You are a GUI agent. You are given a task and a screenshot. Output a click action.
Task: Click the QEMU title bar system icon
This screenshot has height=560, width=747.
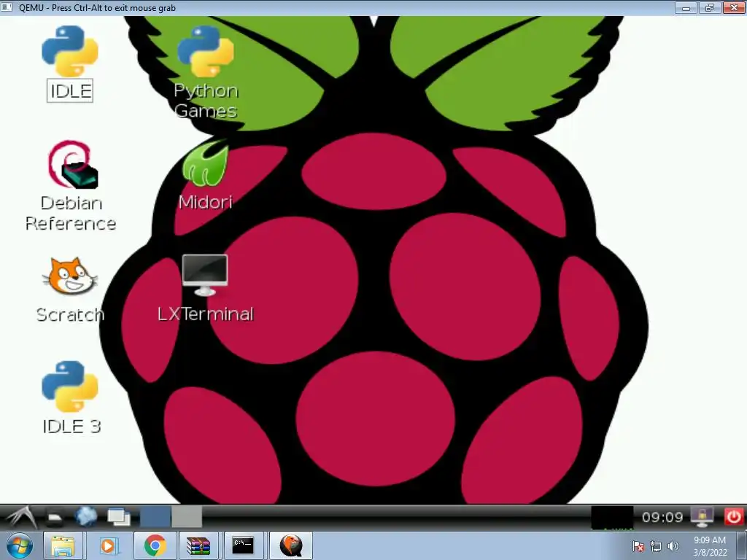[7, 7]
